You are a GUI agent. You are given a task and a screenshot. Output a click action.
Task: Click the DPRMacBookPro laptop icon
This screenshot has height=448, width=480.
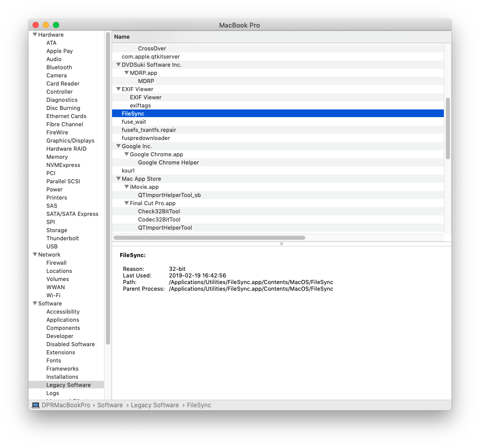point(36,405)
